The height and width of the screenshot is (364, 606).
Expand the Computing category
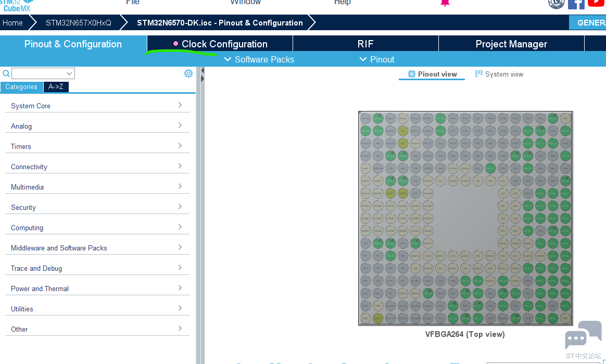point(97,228)
